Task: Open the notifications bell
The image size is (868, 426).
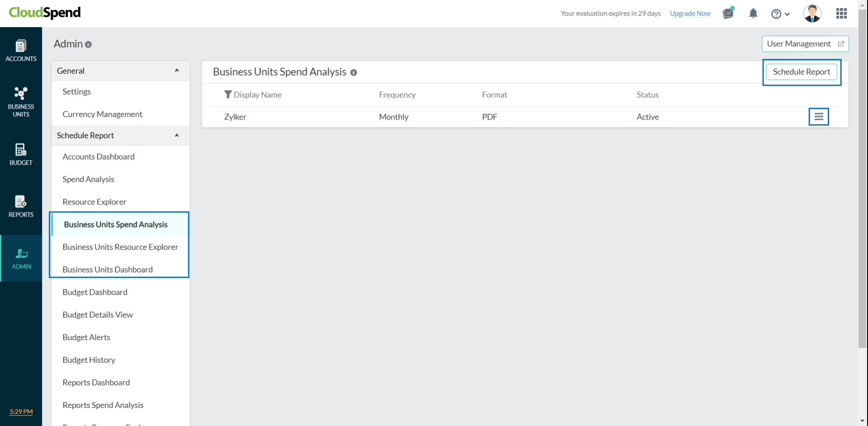Action: (753, 14)
